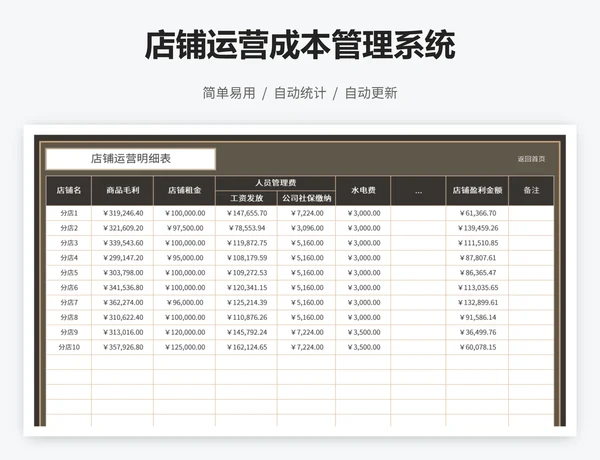This screenshot has height=460, width=600.
Task: Click the 店铺租金 column header
Action: 184,191
